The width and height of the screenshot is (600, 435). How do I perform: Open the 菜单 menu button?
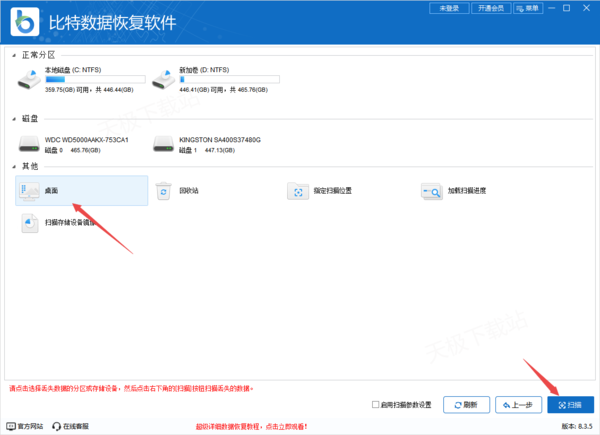(x=528, y=8)
